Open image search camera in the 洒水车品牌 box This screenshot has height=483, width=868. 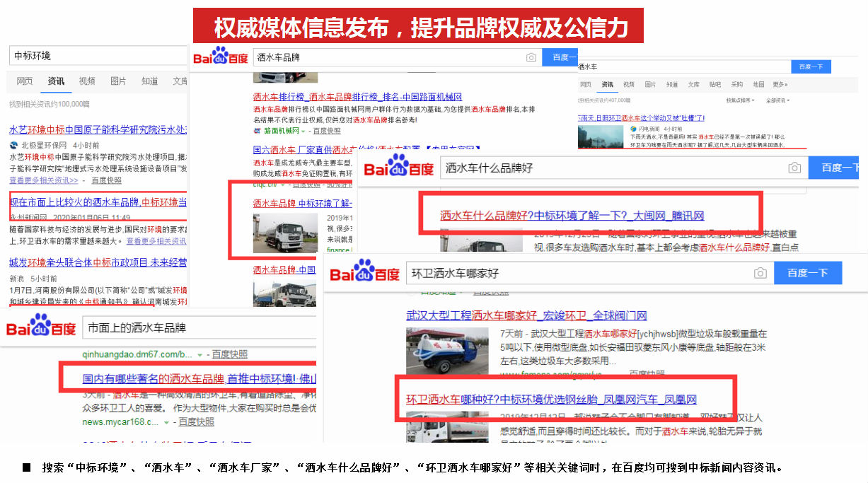pyautogui.click(x=531, y=57)
